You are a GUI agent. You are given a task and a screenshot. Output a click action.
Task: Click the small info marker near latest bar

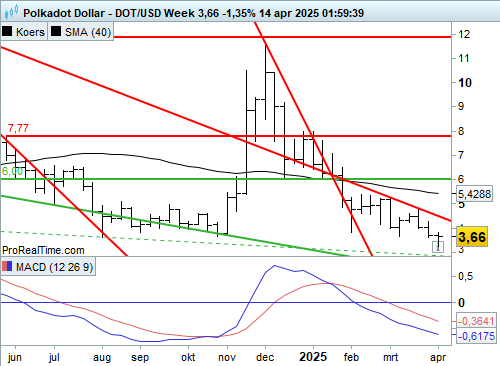pos(438,247)
